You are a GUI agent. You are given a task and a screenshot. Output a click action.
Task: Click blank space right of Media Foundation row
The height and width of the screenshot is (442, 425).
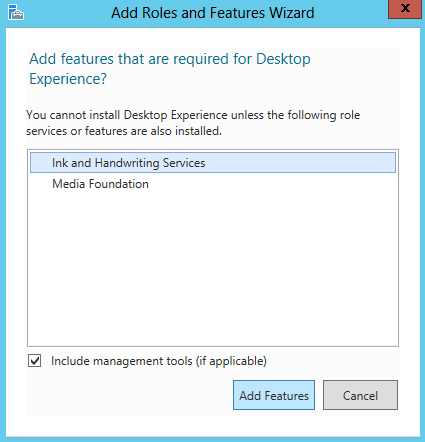(272, 184)
